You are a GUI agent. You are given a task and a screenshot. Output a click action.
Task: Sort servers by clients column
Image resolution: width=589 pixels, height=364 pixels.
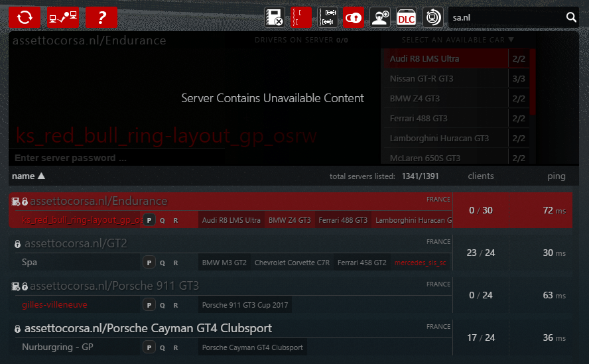click(481, 176)
